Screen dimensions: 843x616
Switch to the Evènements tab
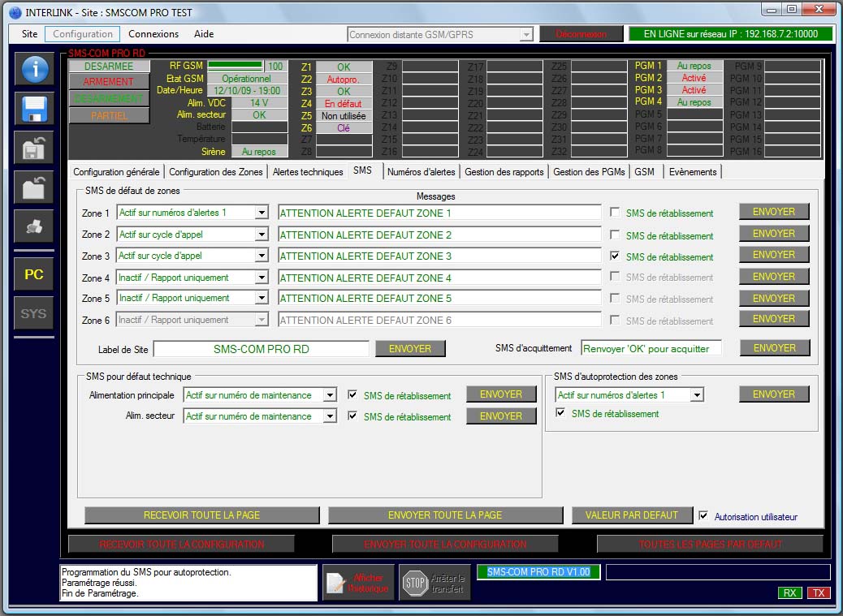click(x=693, y=172)
